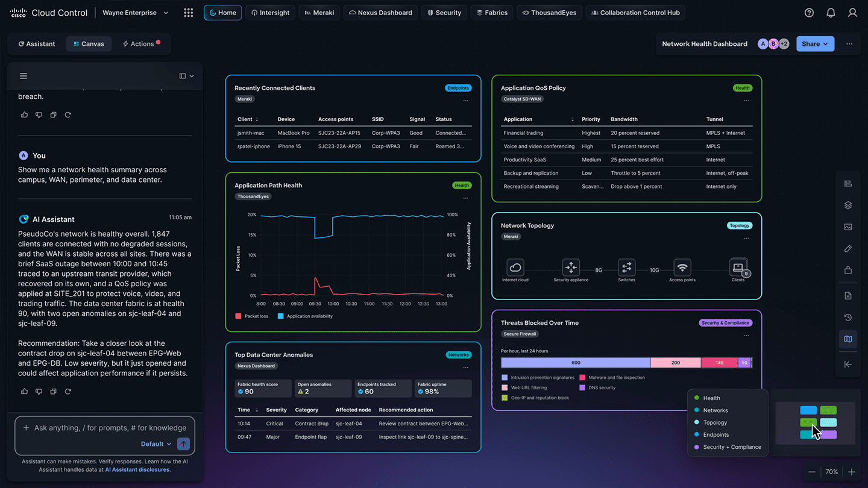The image size is (868, 488).
Task: Click the plus attach icon in prompt box
Action: pos(26,428)
